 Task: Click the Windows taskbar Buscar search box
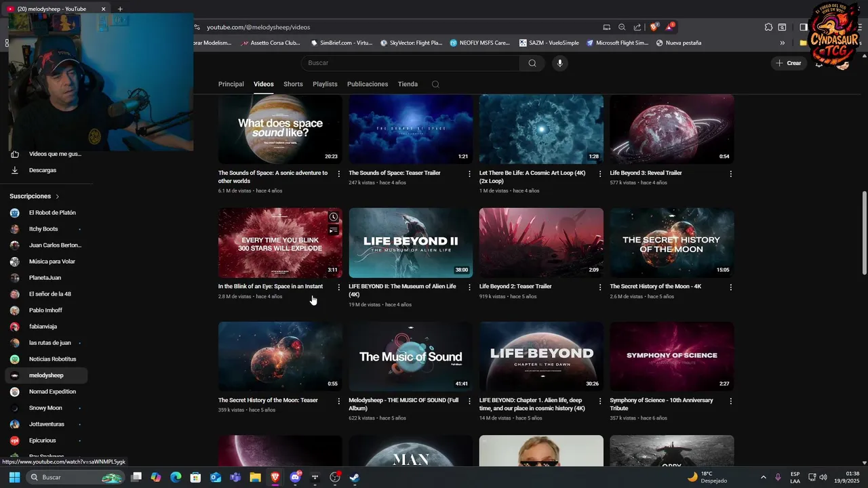coord(76,477)
